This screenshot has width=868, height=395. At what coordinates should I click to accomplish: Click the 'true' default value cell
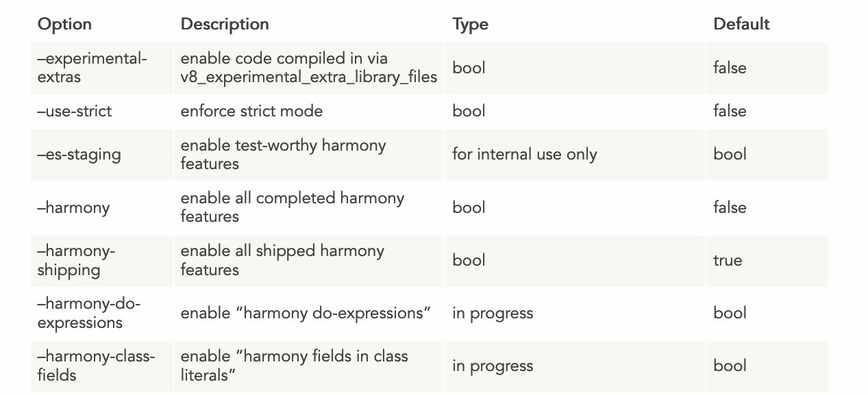point(727,260)
